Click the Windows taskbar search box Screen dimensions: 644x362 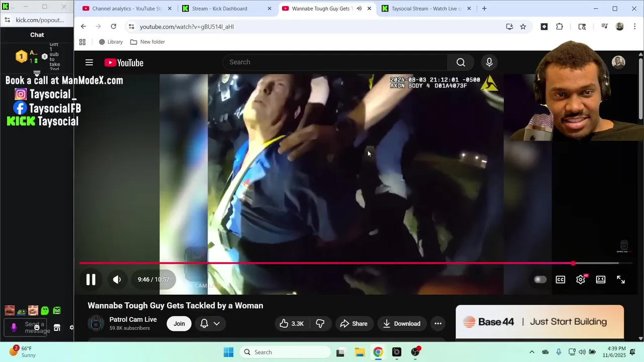pos(285,352)
